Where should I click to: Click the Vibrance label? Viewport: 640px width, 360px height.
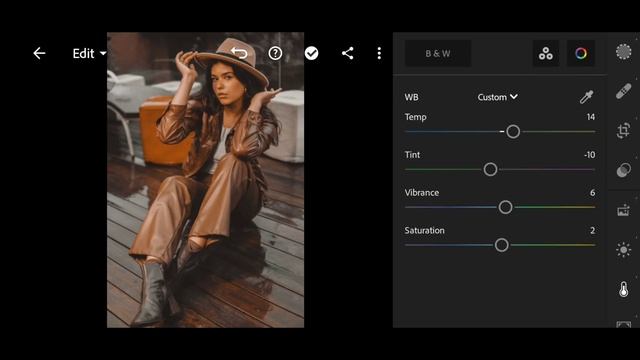pos(422,193)
